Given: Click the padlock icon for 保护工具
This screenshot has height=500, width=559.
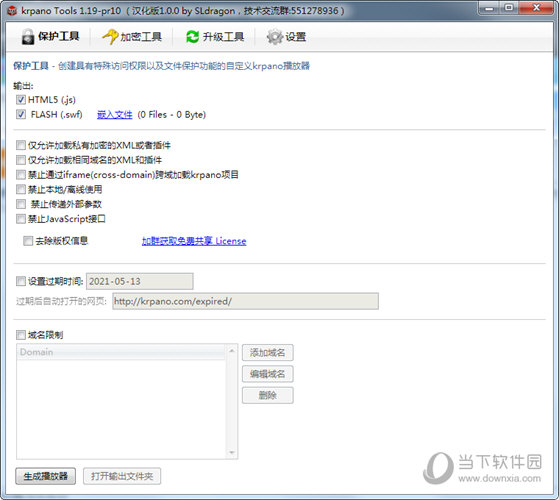Looking at the screenshot, I should 27,37.
